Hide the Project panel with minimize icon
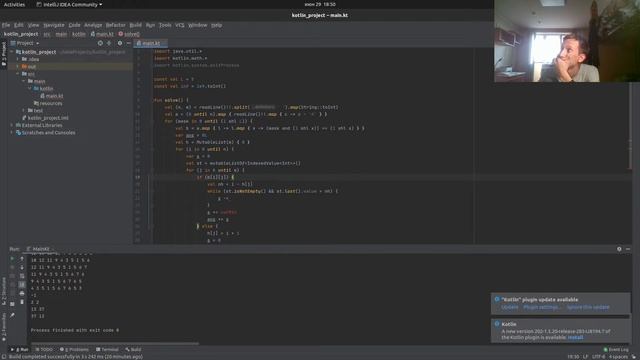Screen dimensions: 640x360 coord(128,43)
